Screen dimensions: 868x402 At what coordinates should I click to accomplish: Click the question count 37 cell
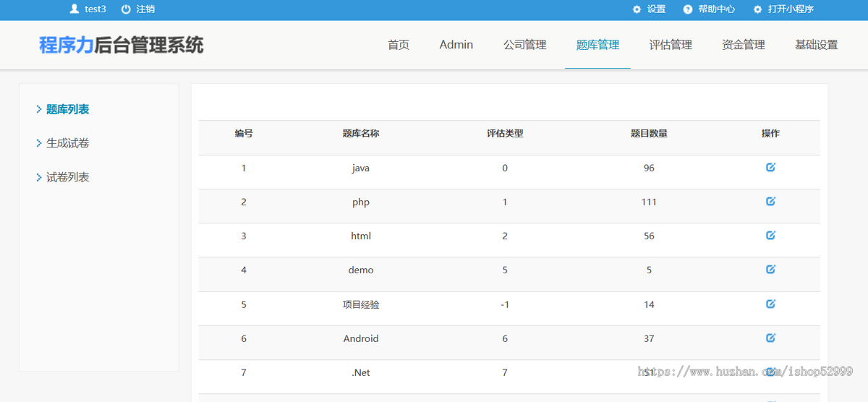649,338
